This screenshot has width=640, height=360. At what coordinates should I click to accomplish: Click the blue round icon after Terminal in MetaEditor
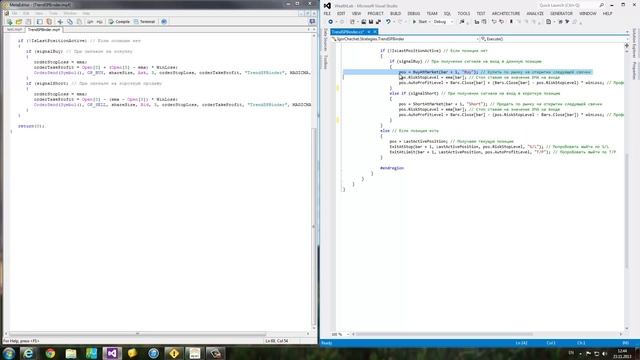coord(164,22)
